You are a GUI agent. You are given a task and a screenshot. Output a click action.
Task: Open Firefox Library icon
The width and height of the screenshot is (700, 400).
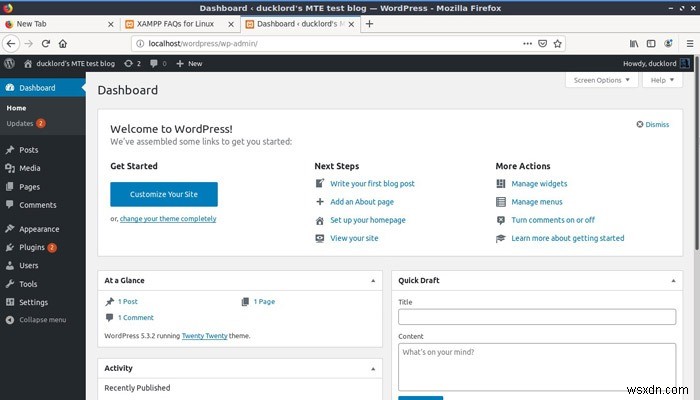[x=634, y=43]
